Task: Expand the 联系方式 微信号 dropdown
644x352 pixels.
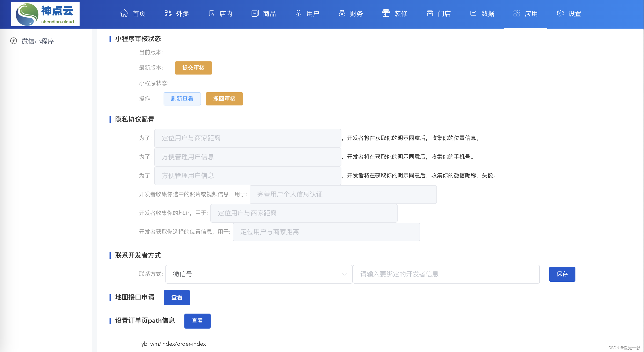Action: [259, 274]
